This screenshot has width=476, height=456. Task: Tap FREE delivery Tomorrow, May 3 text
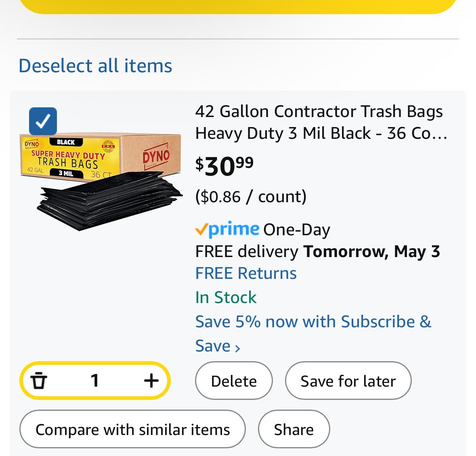[318, 251]
